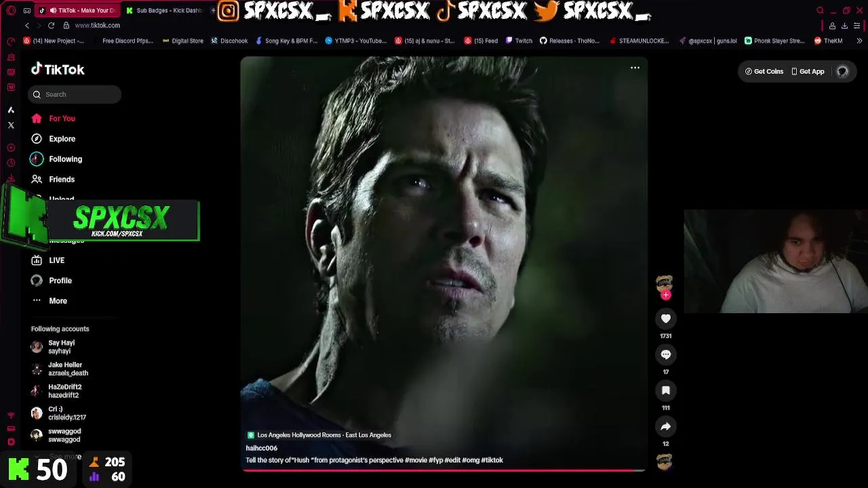
Task: Click the #fyp hashtag in the caption
Action: point(436,460)
